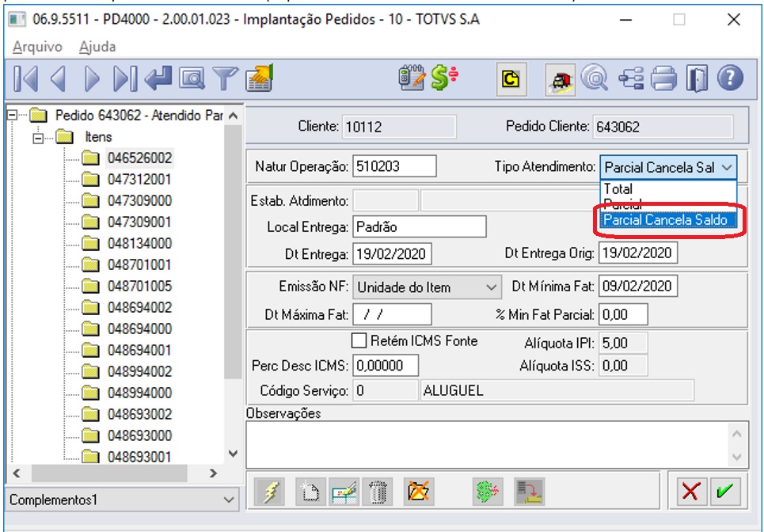764x532 pixels.
Task: Open the search magnifier window icon
Action: point(192,79)
